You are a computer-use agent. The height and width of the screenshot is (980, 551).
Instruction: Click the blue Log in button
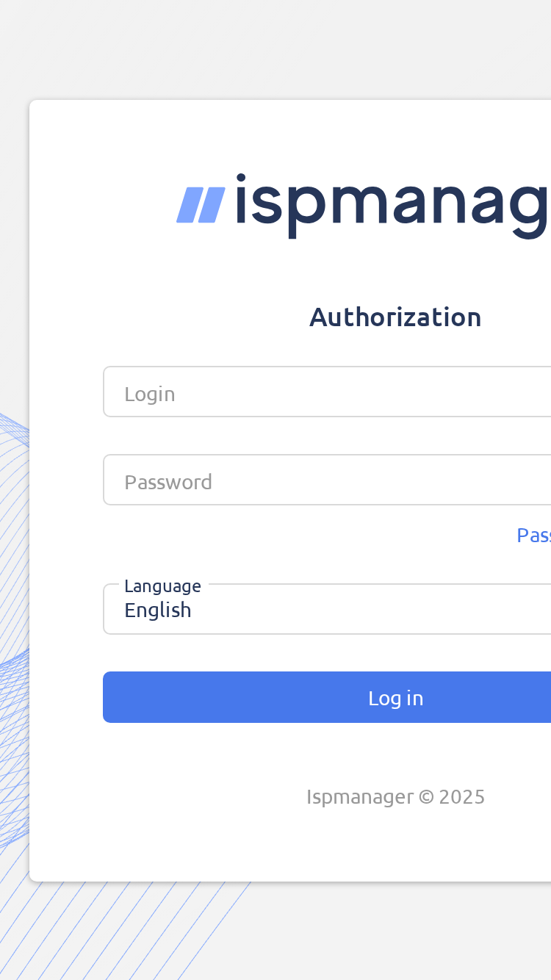point(327,697)
